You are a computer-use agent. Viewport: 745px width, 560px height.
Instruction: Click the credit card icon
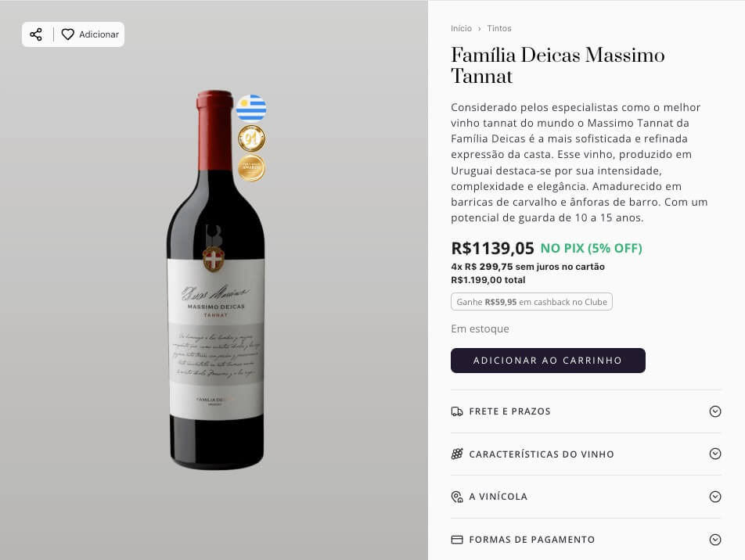pyautogui.click(x=457, y=540)
